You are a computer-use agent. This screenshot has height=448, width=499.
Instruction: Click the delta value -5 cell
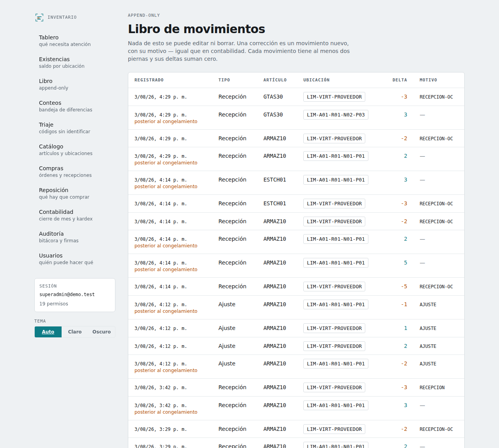coord(404,287)
